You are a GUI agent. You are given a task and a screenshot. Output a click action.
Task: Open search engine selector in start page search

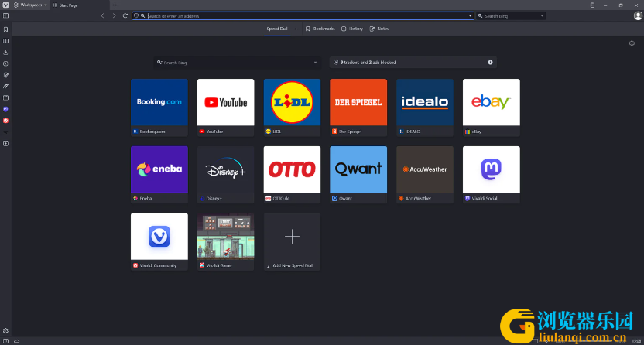(159, 63)
